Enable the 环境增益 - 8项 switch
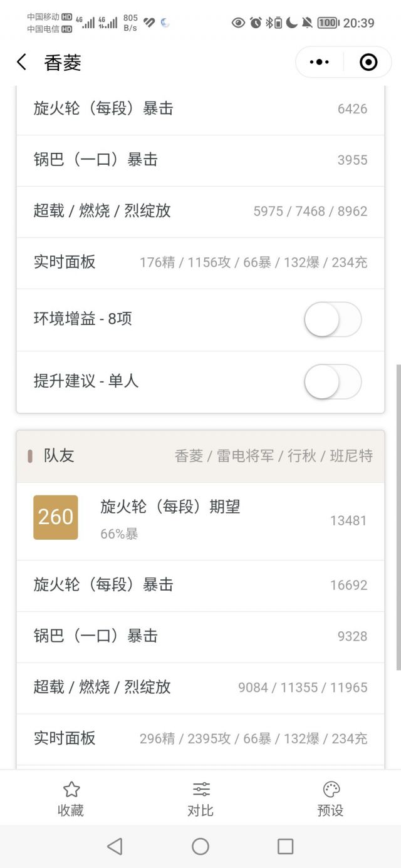This screenshot has width=401, height=868. pos(333,319)
